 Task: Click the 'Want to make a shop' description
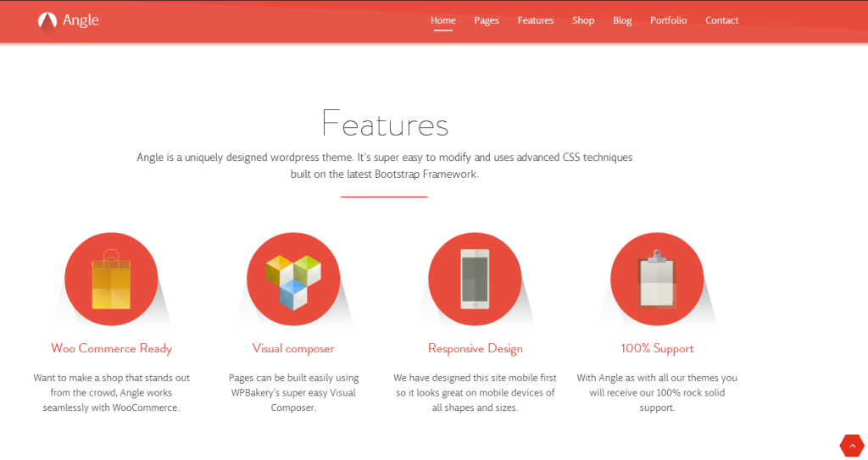pyautogui.click(x=111, y=392)
